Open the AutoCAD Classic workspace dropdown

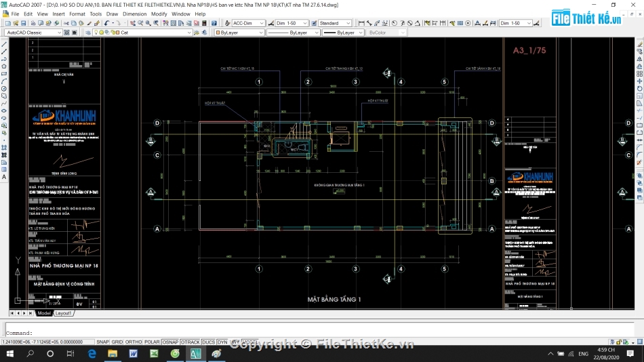tap(33, 33)
